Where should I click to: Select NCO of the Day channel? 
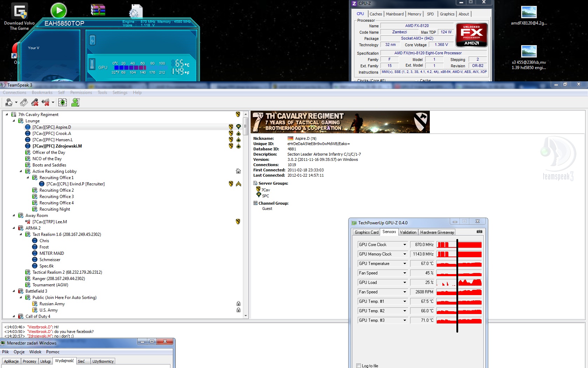[x=47, y=159]
